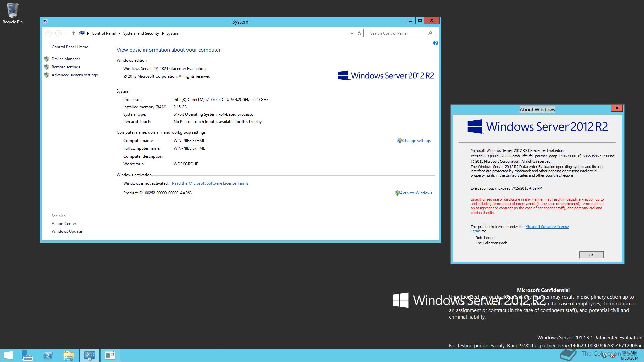The width and height of the screenshot is (644, 362).
Task: Click the System window title bar icon
Action: point(45,22)
